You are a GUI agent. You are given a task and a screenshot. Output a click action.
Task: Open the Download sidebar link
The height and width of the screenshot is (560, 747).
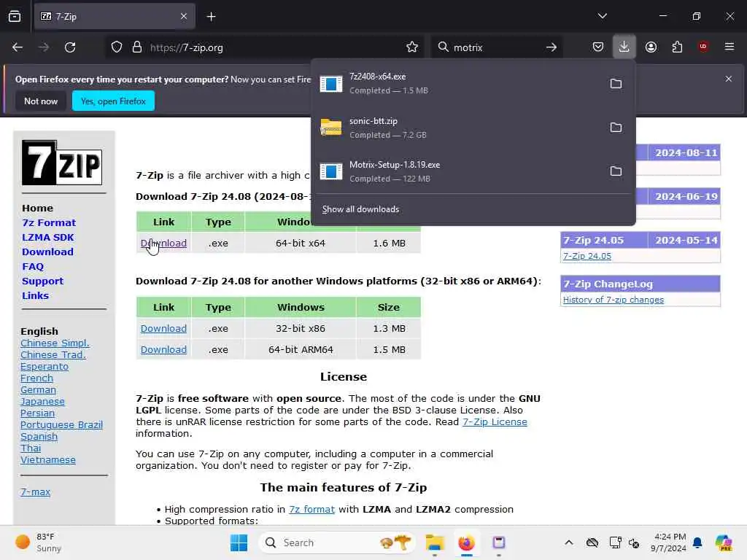tap(47, 252)
